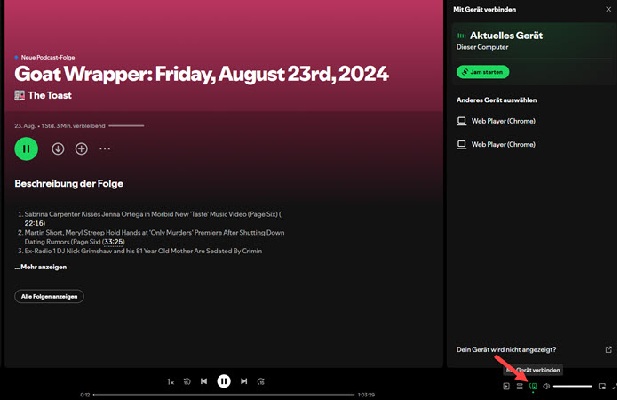
Task: Click the Jam starten button
Action: pyautogui.click(x=483, y=72)
